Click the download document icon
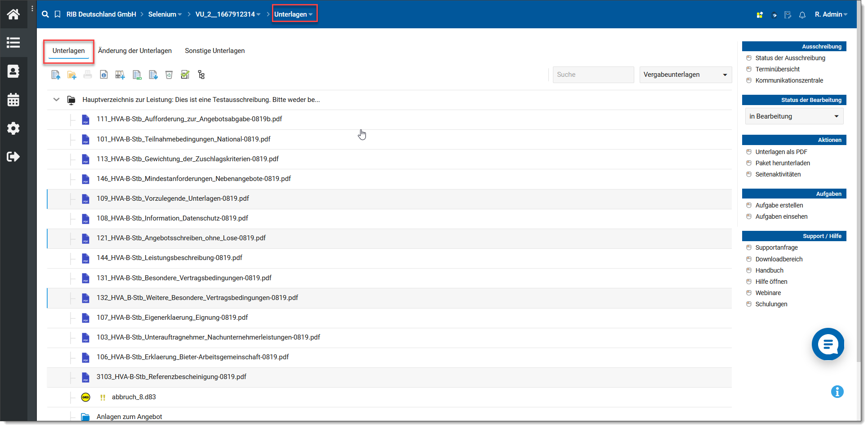 click(153, 75)
